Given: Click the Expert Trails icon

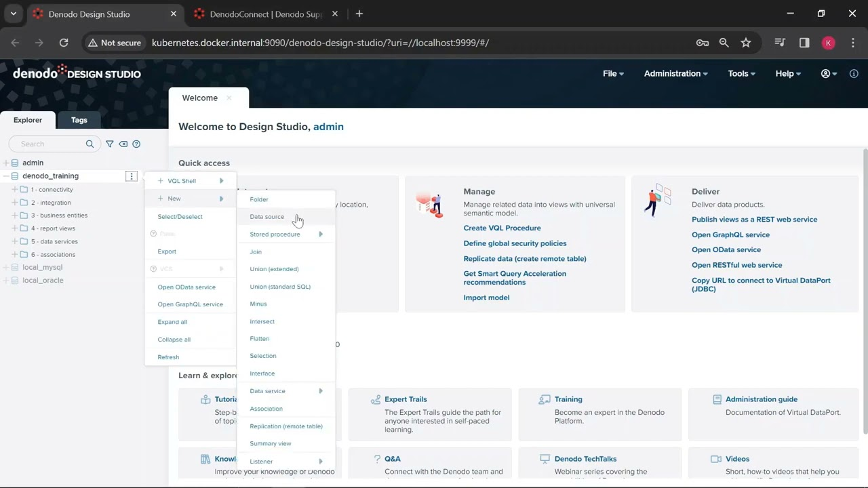Looking at the screenshot, I should [x=376, y=400].
